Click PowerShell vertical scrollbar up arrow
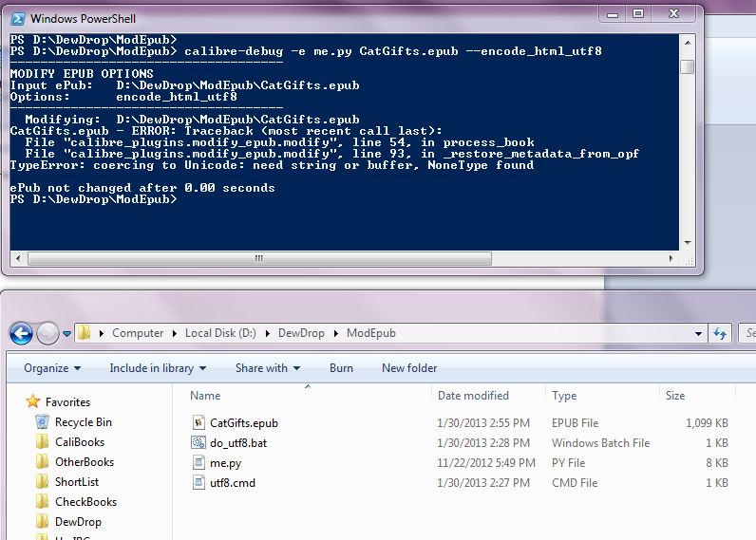 [x=688, y=43]
